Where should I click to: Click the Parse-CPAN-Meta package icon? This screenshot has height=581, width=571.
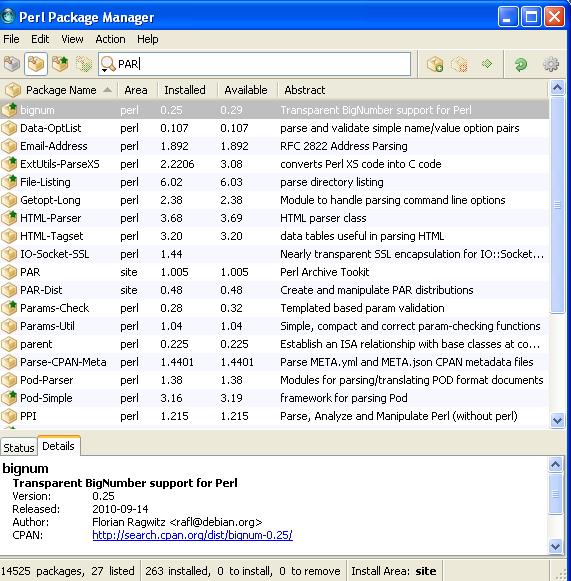point(9,362)
